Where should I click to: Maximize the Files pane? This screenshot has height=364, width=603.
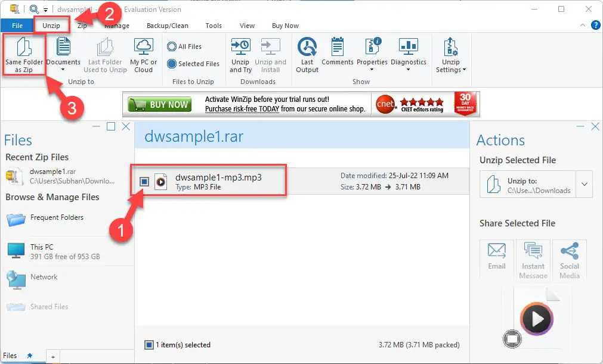(111, 127)
